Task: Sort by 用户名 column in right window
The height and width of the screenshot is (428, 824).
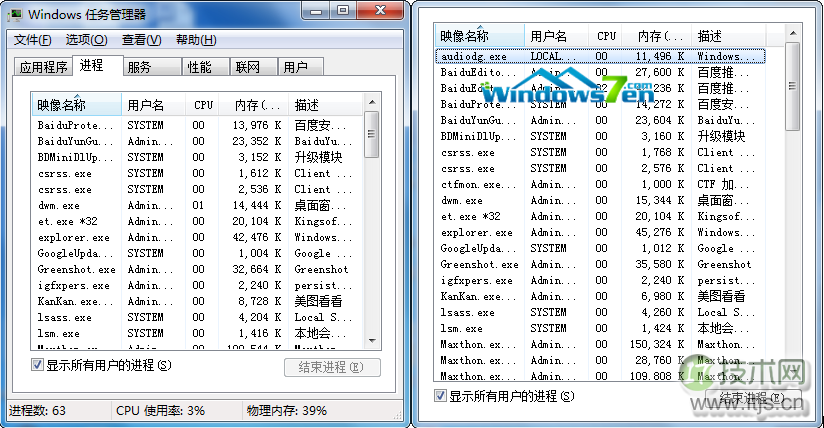Action: tap(557, 36)
